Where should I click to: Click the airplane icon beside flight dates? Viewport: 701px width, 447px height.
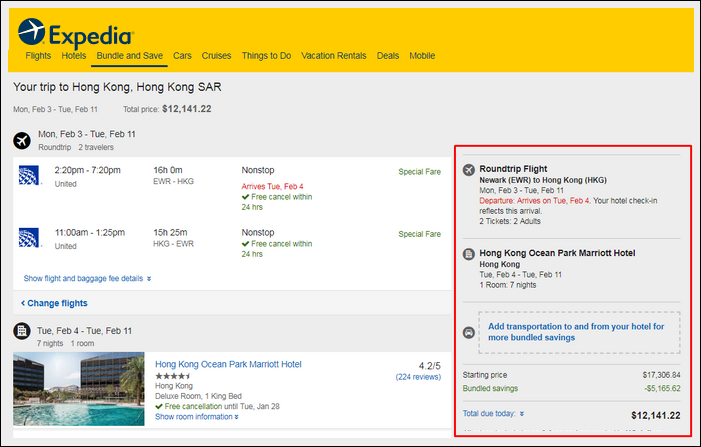(22, 141)
